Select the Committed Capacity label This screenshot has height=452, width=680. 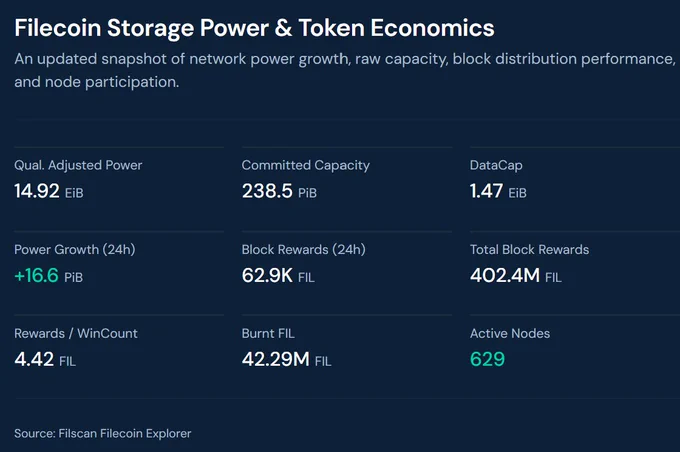(x=306, y=165)
